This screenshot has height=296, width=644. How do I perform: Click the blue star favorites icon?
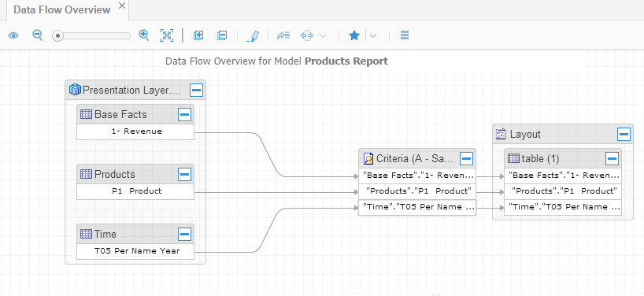[x=354, y=35]
